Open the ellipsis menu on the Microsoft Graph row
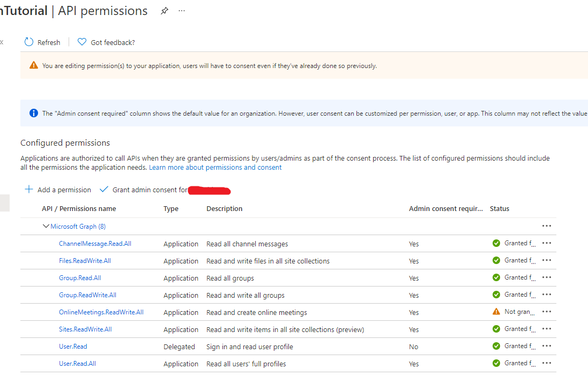Viewport: 588px width, 384px height. point(546,225)
